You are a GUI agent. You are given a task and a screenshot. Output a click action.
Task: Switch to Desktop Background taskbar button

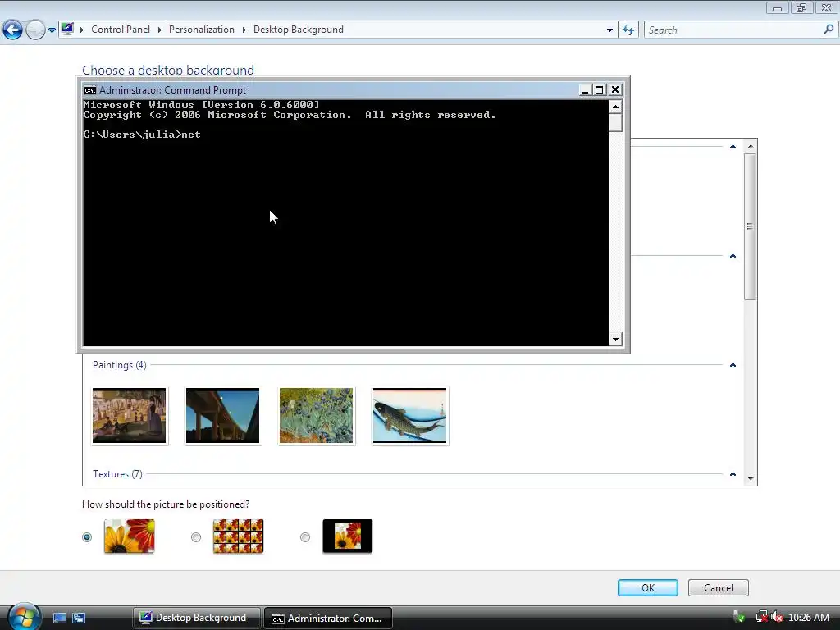[x=197, y=618]
